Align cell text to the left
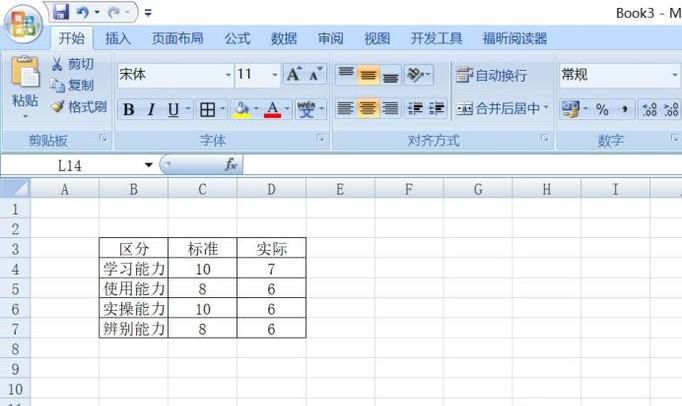The width and height of the screenshot is (682, 406). (345, 108)
